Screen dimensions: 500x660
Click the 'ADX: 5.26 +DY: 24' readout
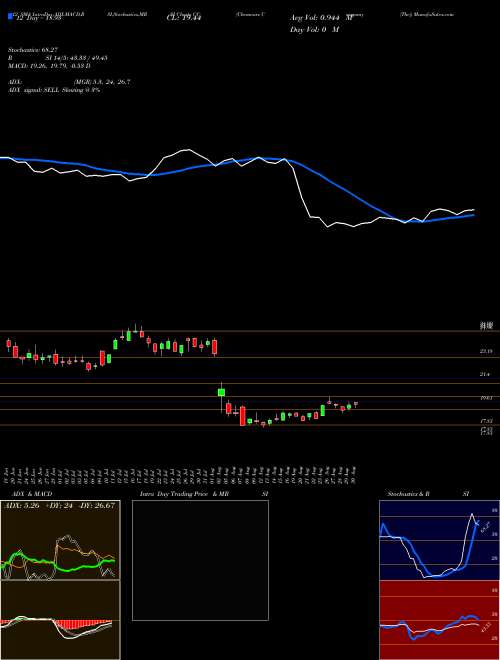pos(59,506)
